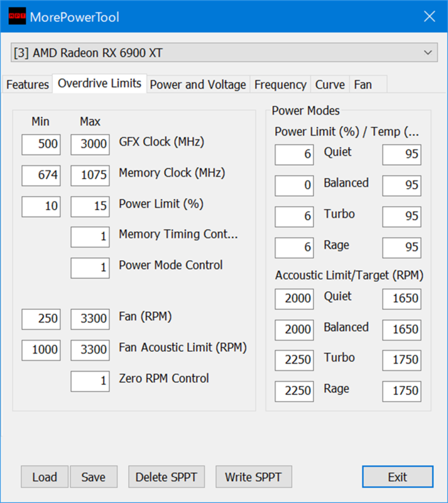
Task: Click the Exit button
Action: [x=398, y=477]
